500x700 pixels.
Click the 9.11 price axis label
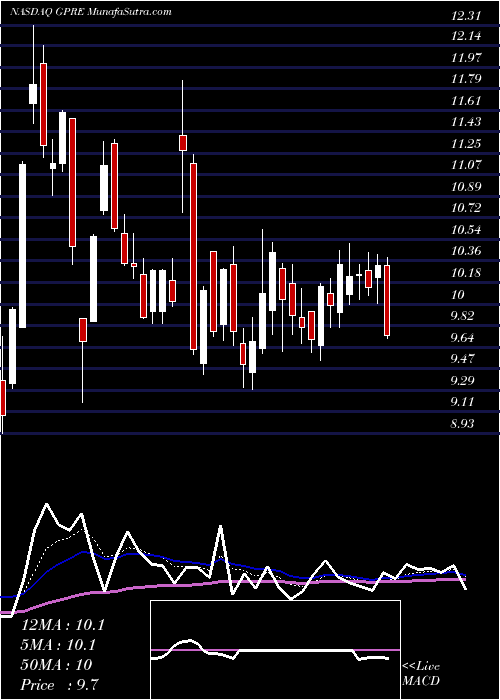(462, 402)
